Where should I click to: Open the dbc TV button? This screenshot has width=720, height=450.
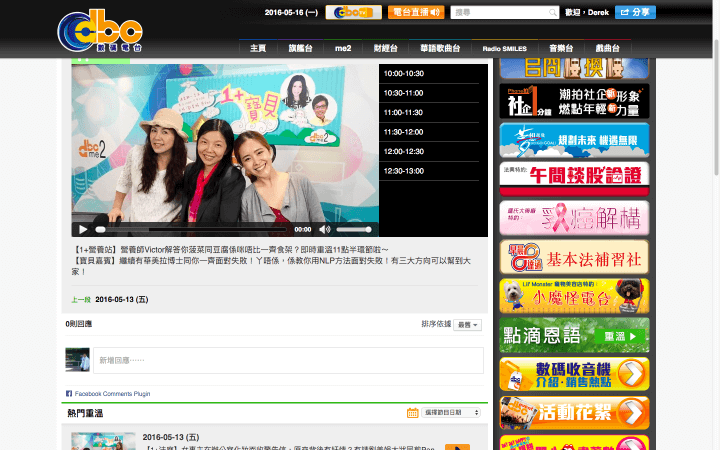pyautogui.click(x=354, y=12)
